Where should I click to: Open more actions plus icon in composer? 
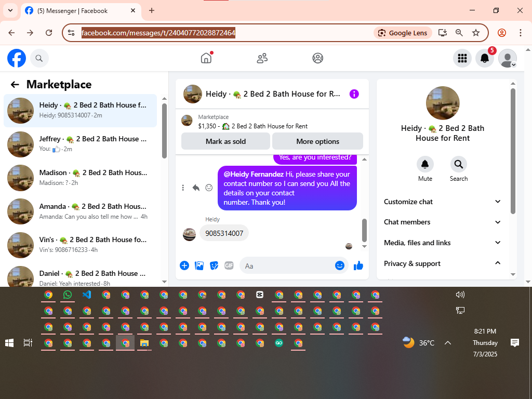[184, 265]
